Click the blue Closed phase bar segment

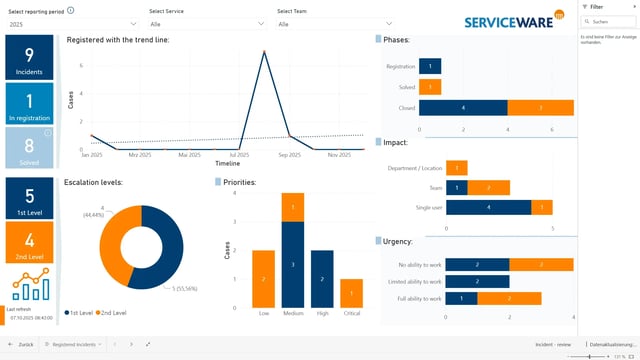point(463,108)
